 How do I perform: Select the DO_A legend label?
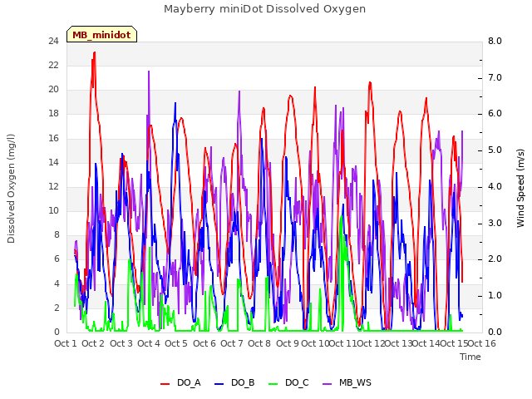click(189, 382)
